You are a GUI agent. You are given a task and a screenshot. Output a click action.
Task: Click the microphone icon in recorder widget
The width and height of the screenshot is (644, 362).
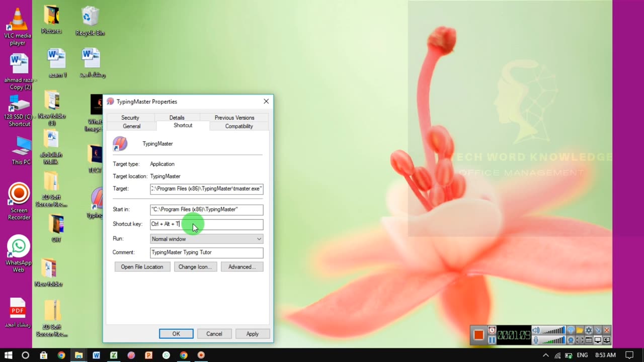tap(536, 340)
